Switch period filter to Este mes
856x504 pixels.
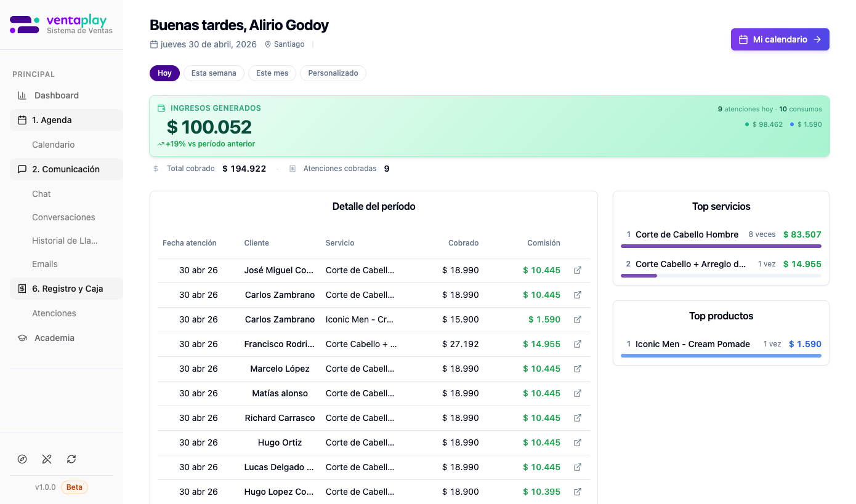coord(272,73)
